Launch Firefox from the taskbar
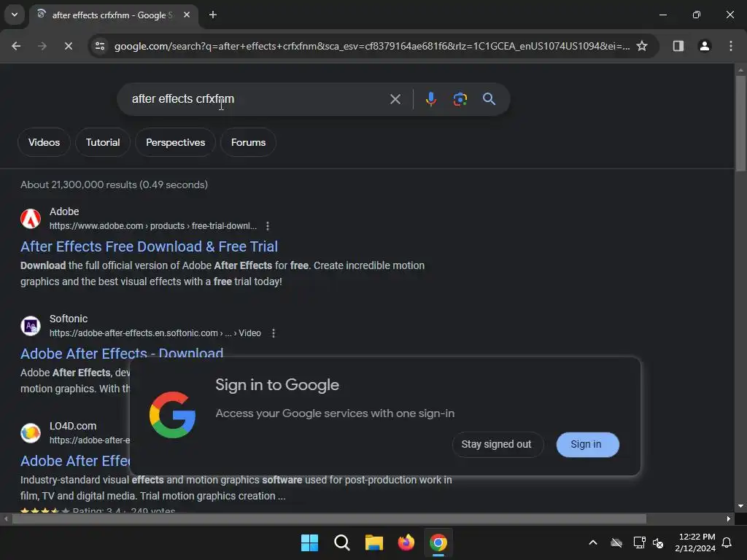 point(406,542)
